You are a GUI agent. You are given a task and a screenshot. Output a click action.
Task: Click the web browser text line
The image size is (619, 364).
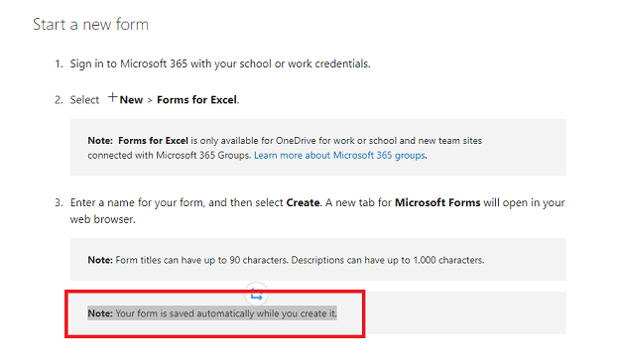(x=102, y=219)
